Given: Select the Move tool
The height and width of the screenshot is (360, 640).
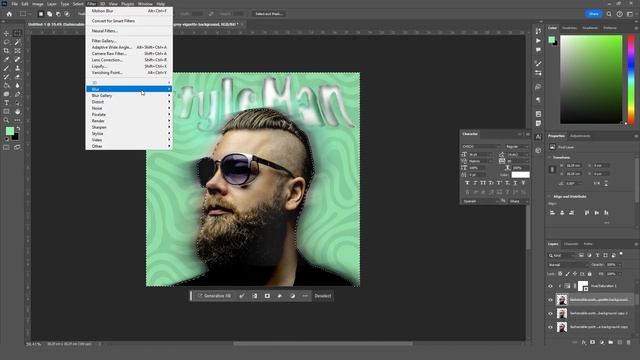Looking at the screenshot, I should point(7,33).
